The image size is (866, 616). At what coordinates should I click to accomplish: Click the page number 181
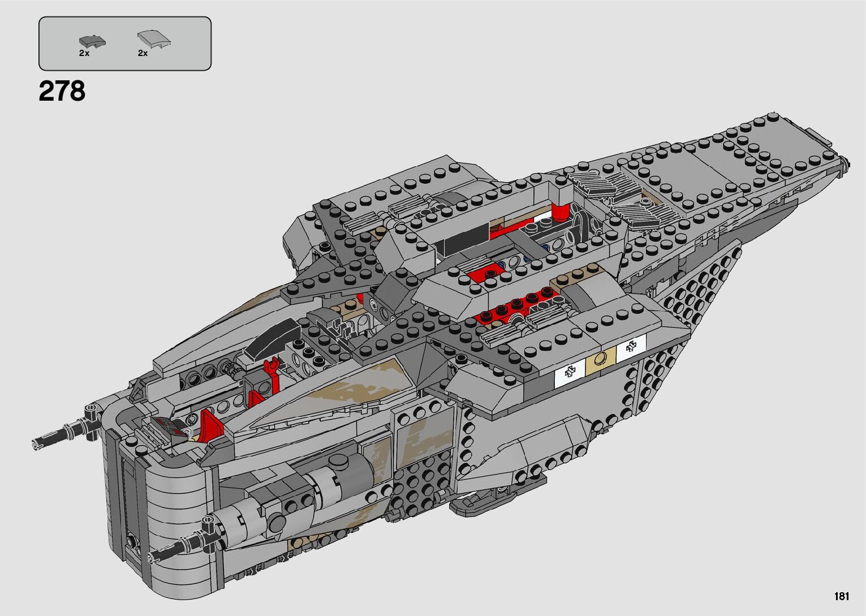(841, 596)
